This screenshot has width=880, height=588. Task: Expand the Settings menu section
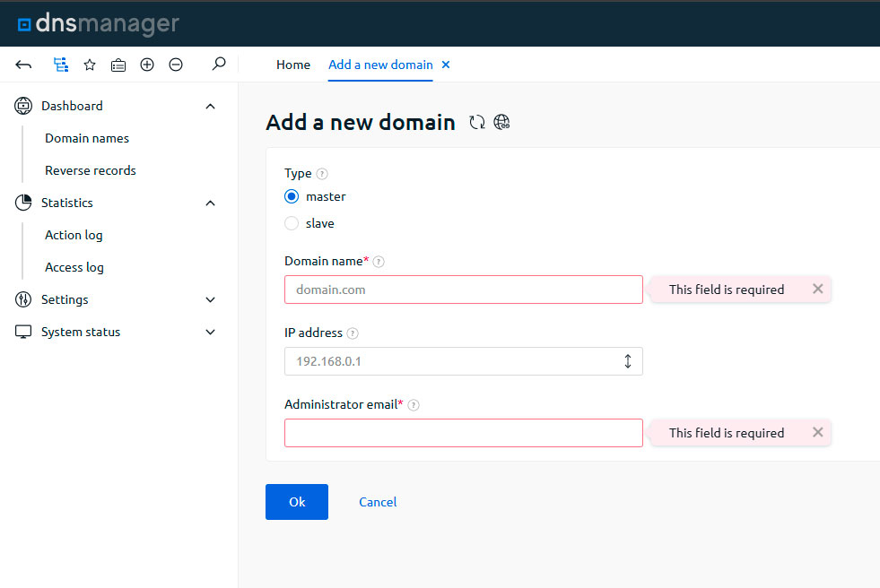(x=211, y=300)
